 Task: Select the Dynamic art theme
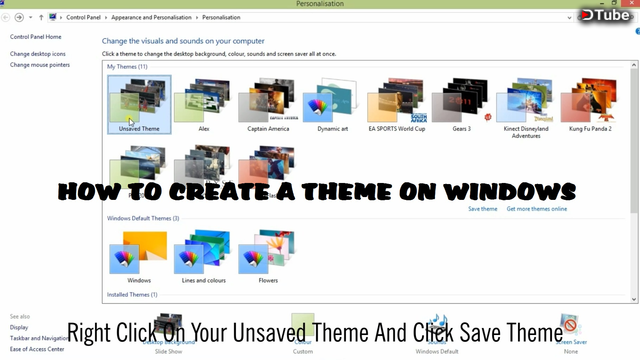tap(332, 104)
